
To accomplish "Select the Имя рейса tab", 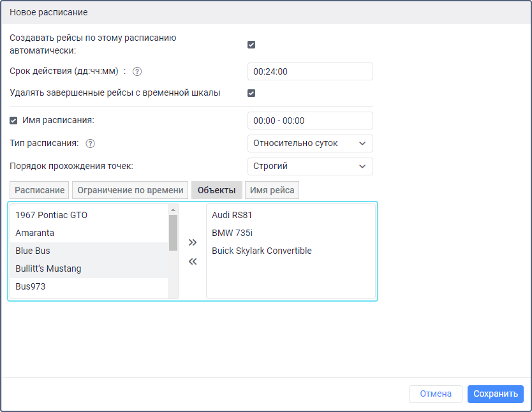I will (272, 190).
